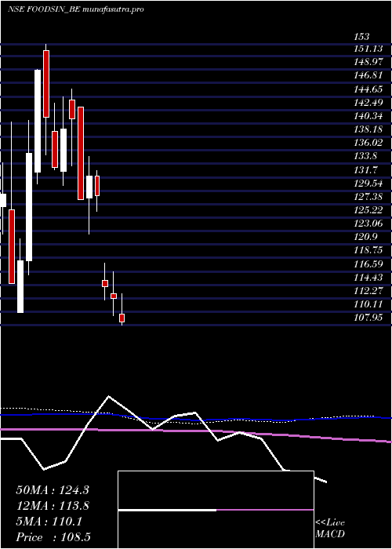Viewport: 392px width, 549px height.
Task: Click the 123.06 price level label
Action: click(368, 224)
